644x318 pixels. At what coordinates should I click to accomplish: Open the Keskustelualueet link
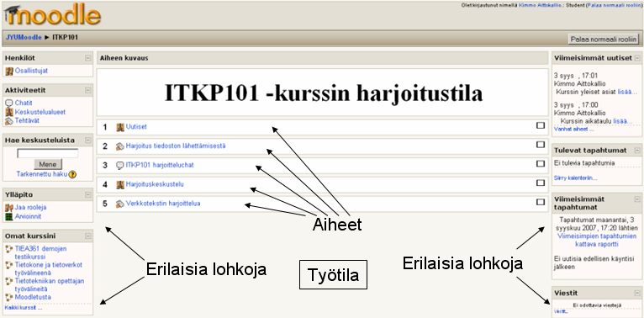[x=40, y=112]
